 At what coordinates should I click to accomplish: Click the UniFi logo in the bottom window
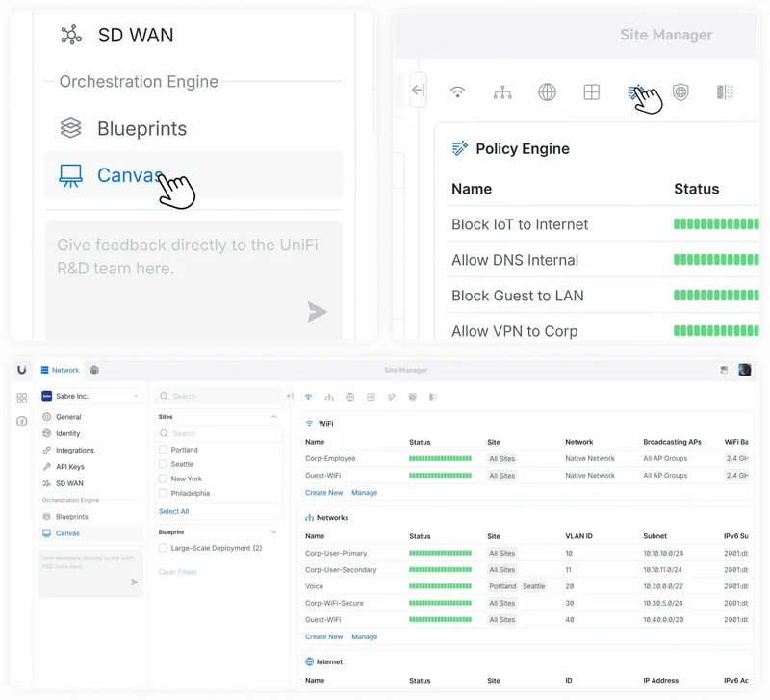[x=21, y=370]
